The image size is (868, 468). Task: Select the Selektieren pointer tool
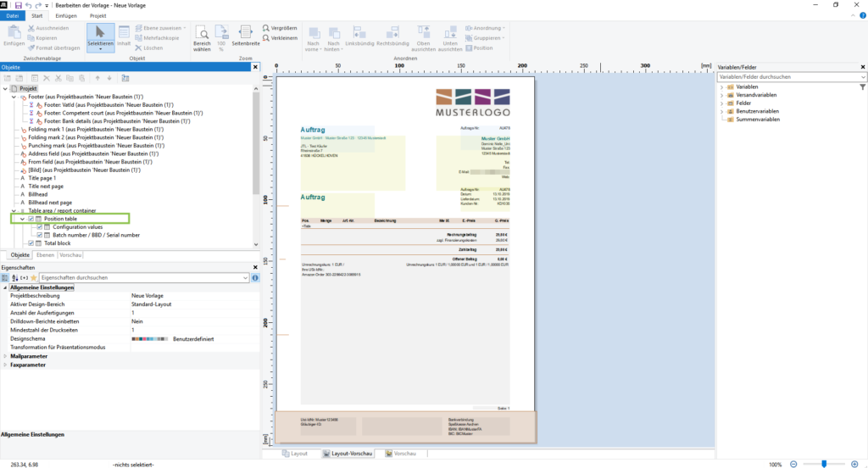(100, 36)
